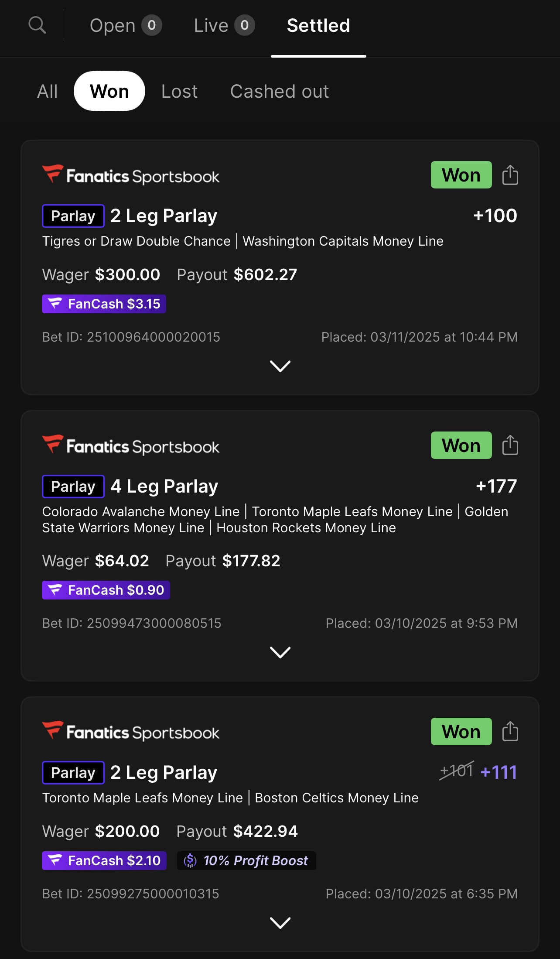Screen dimensions: 560x959
Task: Expand the $300.00 wager parlay details
Action: pyautogui.click(x=280, y=366)
